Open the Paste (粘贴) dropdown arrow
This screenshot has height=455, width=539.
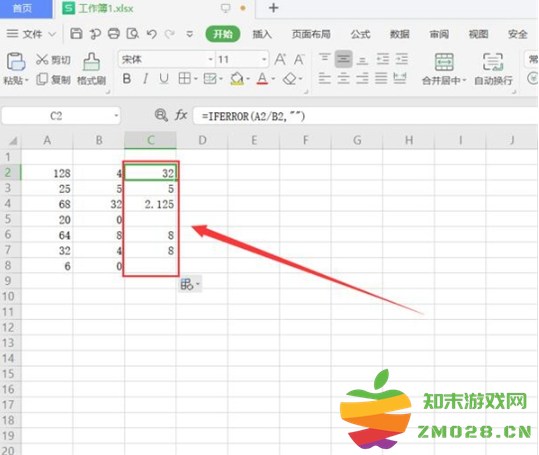[26, 80]
